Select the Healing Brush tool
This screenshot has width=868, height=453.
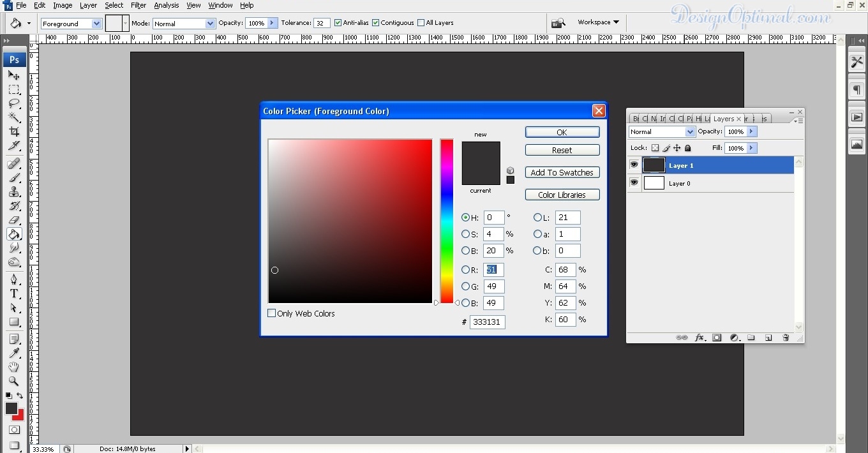[14, 164]
